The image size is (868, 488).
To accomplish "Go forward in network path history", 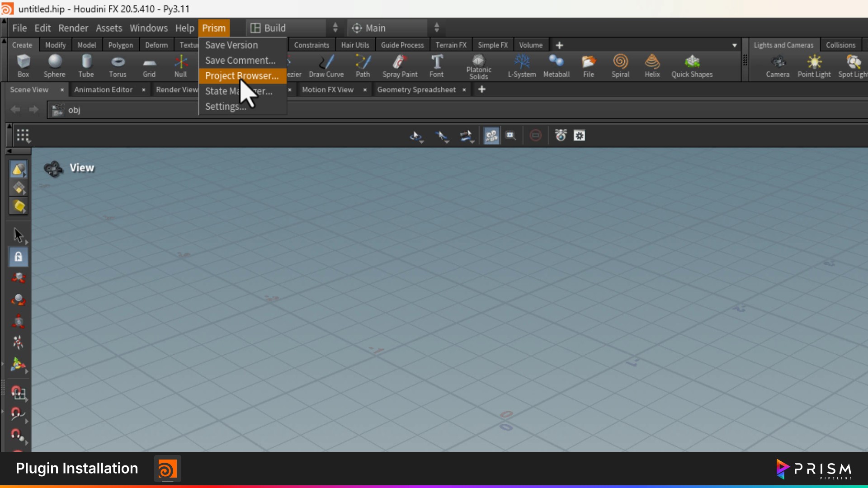I will tap(33, 110).
